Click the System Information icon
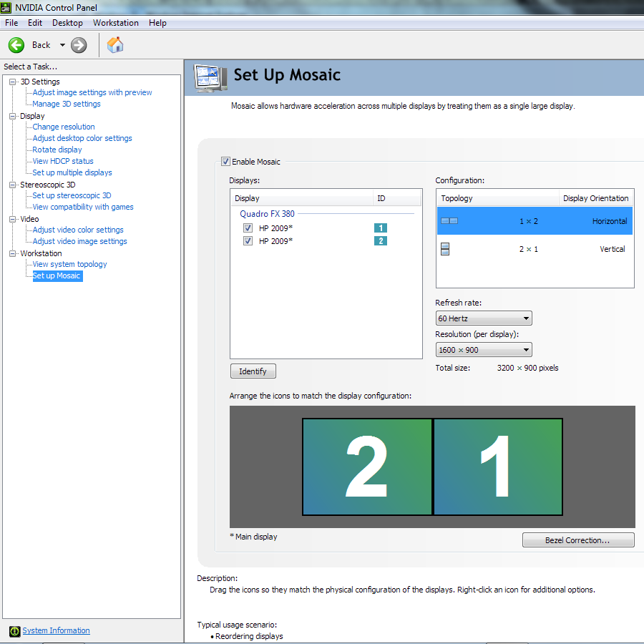The width and height of the screenshot is (644, 644). click(14, 631)
